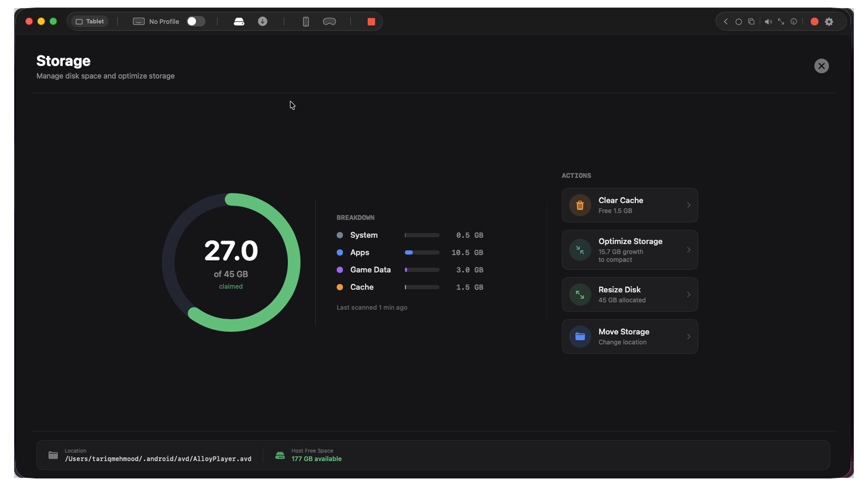Click the Cache usage bar

pos(422,287)
